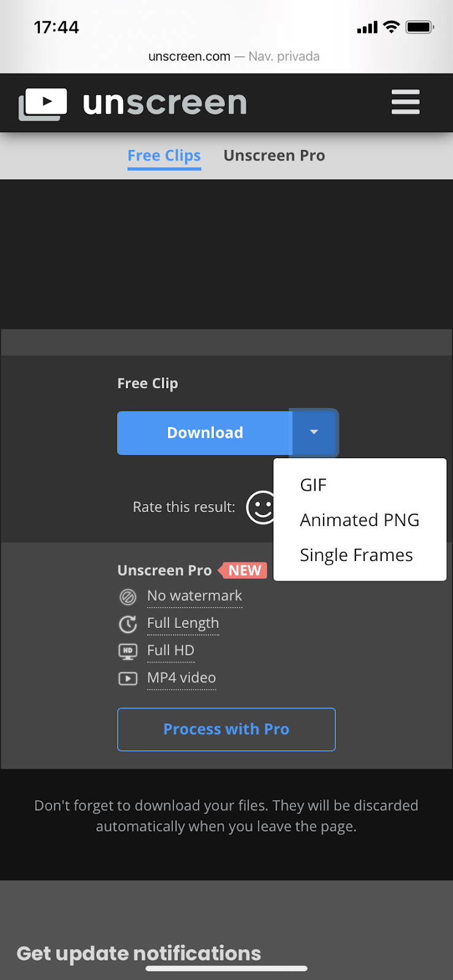Screen dimensions: 453x980
Task: Click the Full HD monitor icon
Action: 128,650
